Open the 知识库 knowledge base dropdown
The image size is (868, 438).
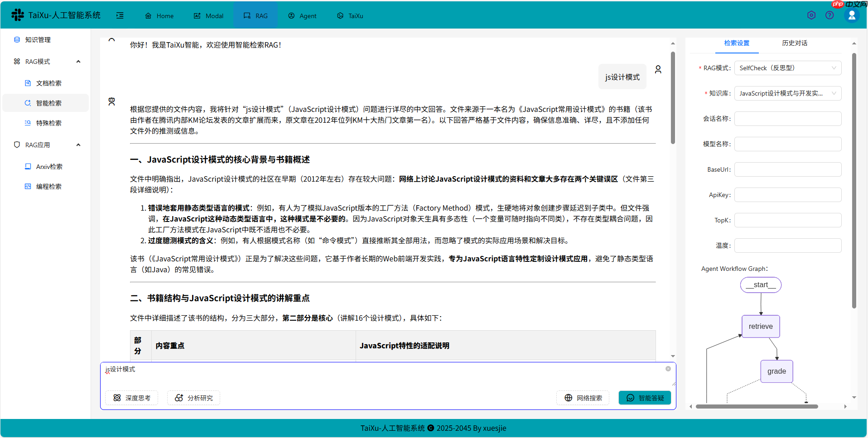pyautogui.click(x=787, y=93)
